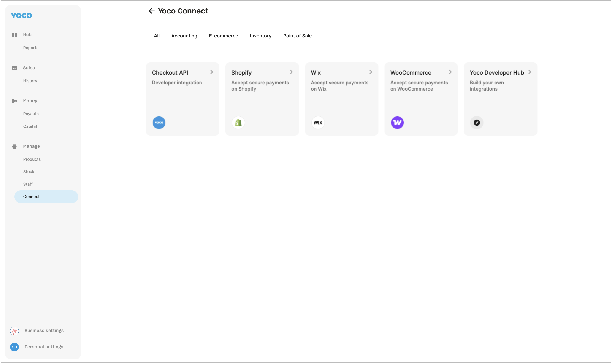612x364 pixels.
Task: Open Staff in the sidebar
Action: (28, 184)
